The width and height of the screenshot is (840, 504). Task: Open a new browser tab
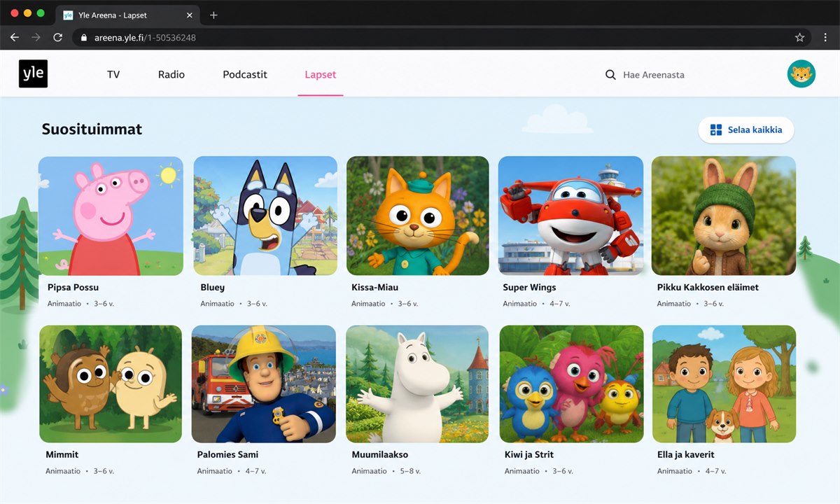213,15
